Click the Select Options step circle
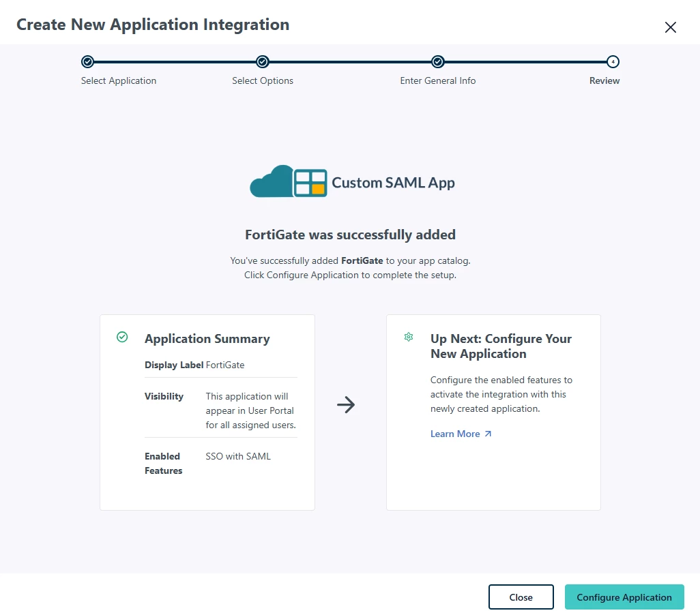Viewport: 700px width, 615px height. (x=263, y=61)
